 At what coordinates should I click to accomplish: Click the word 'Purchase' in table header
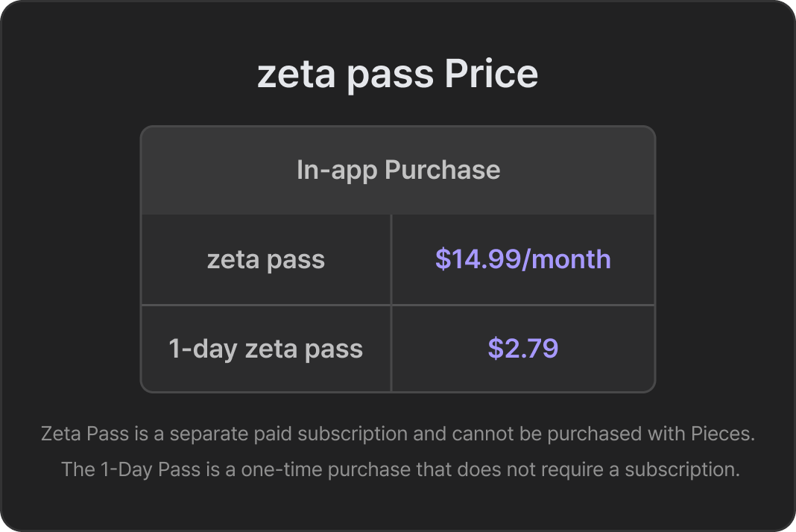pos(443,170)
